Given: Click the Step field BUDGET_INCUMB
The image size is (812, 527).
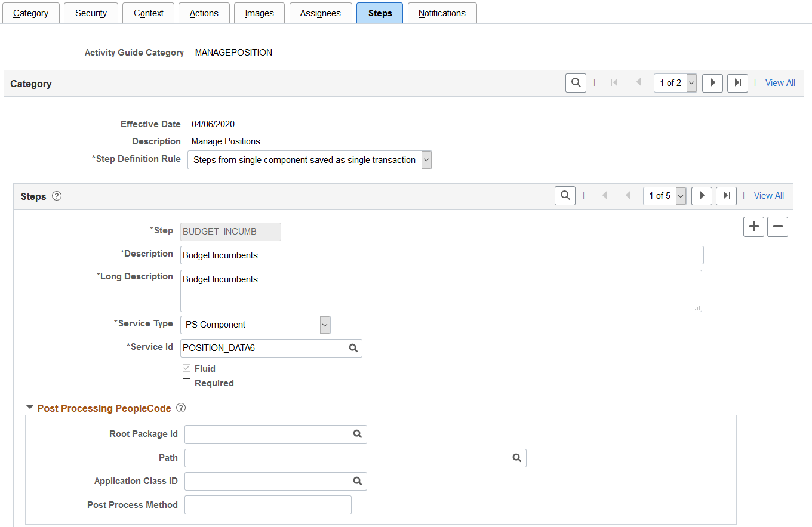Looking at the screenshot, I should (230, 232).
